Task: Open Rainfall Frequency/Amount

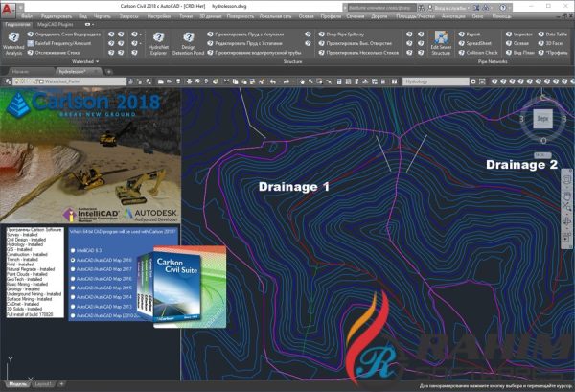Action: 59,43
